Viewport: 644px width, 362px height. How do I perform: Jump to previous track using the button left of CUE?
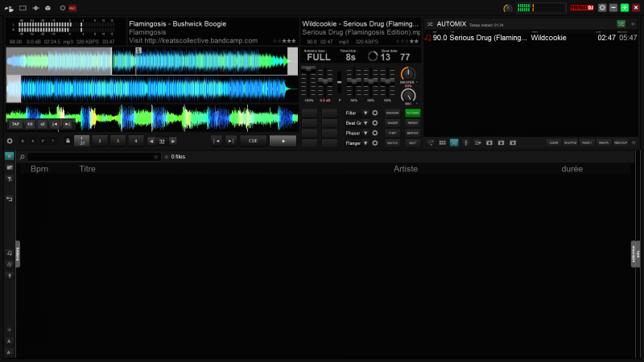pyautogui.click(x=217, y=141)
